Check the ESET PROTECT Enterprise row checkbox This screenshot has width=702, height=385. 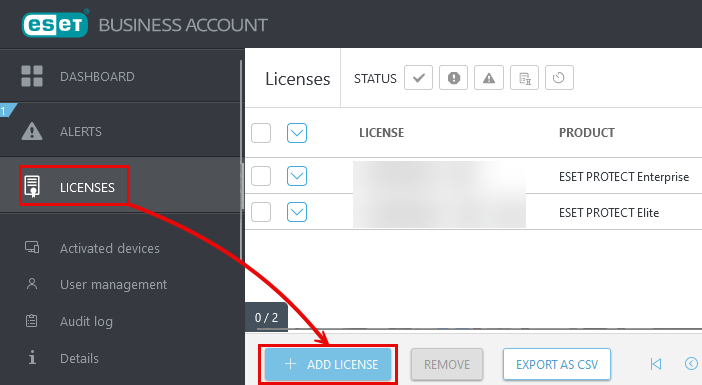coord(261,176)
